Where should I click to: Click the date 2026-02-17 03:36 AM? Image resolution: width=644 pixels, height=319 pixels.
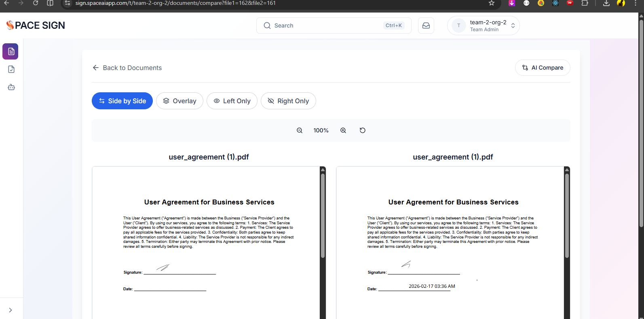click(432, 286)
